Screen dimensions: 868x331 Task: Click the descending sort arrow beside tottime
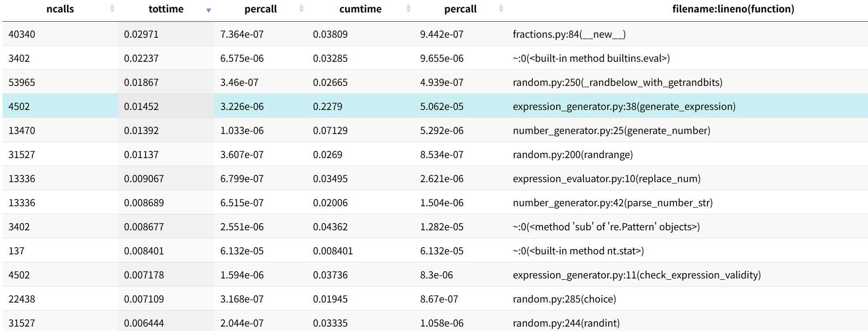[x=209, y=10]
